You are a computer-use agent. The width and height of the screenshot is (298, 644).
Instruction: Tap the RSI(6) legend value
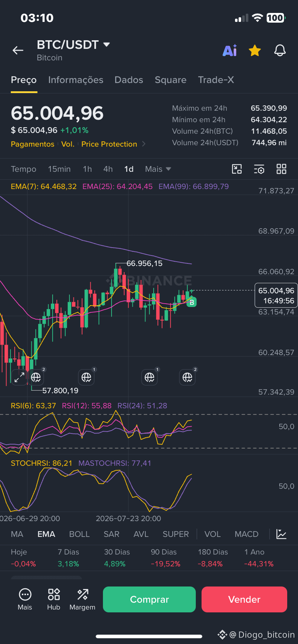[33, 406]
